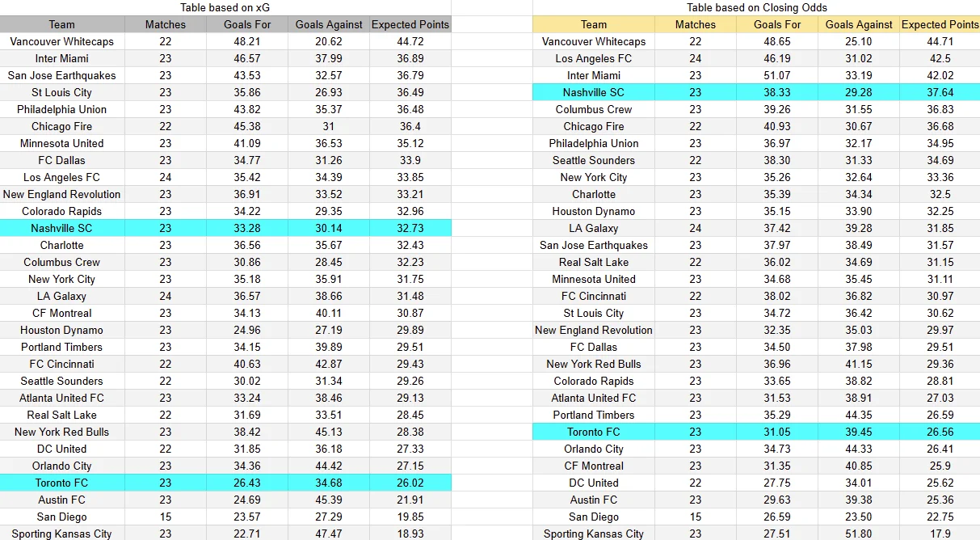Select Los Angeles FC in Closing Odds table

pos(594,58)
